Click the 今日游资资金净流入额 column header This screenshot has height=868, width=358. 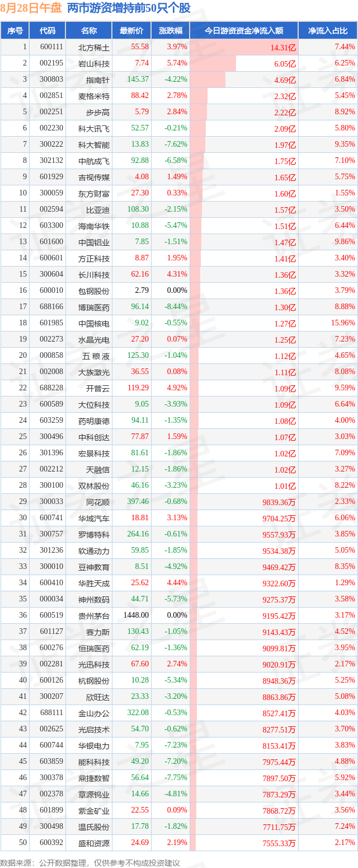(243, 31)
